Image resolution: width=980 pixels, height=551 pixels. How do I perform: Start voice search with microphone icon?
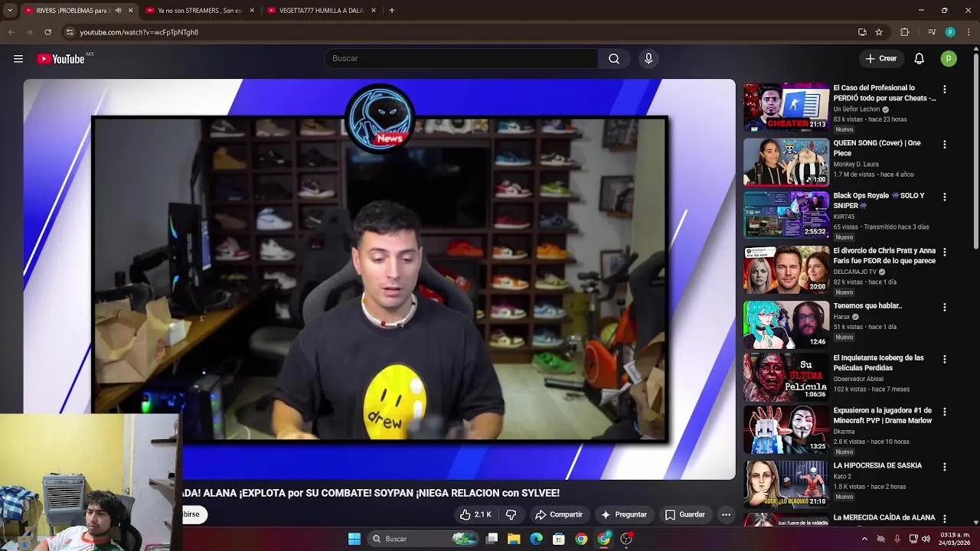[x=648, y=58]
